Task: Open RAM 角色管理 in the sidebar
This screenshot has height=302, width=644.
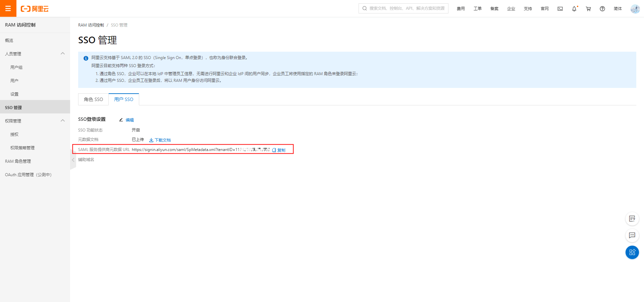Action: pyautogui.click(x=35, y=161)
